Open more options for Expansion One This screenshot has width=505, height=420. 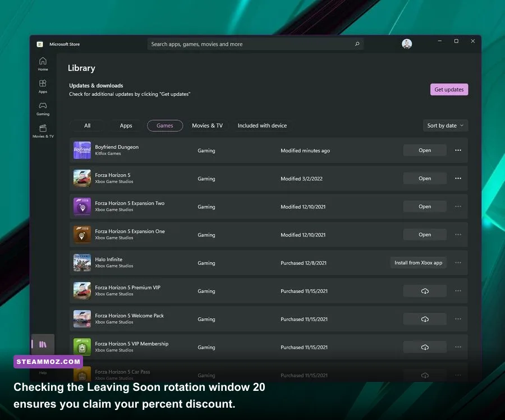[x=458, y=234]
